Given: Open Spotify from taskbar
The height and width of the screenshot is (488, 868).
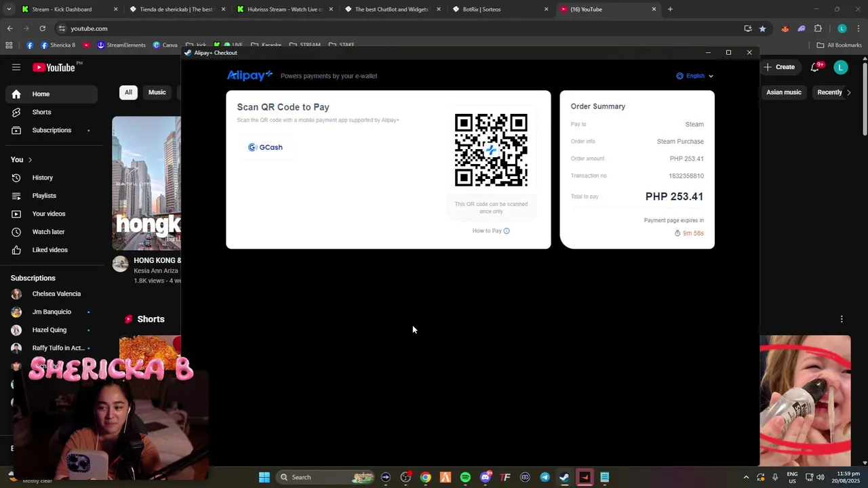Looking at the screenshot, I should pyautogui.click(x=465, y=477).
